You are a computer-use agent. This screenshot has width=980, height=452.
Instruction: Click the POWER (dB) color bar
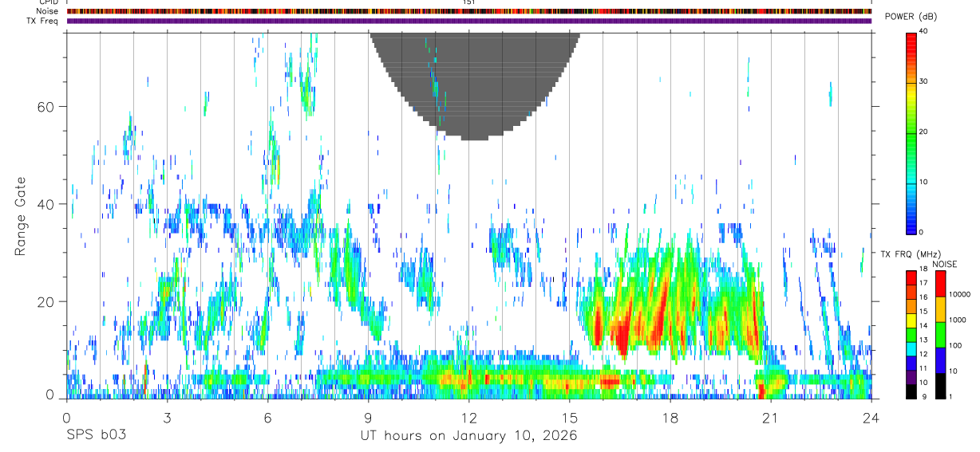[x=911, y=132]
